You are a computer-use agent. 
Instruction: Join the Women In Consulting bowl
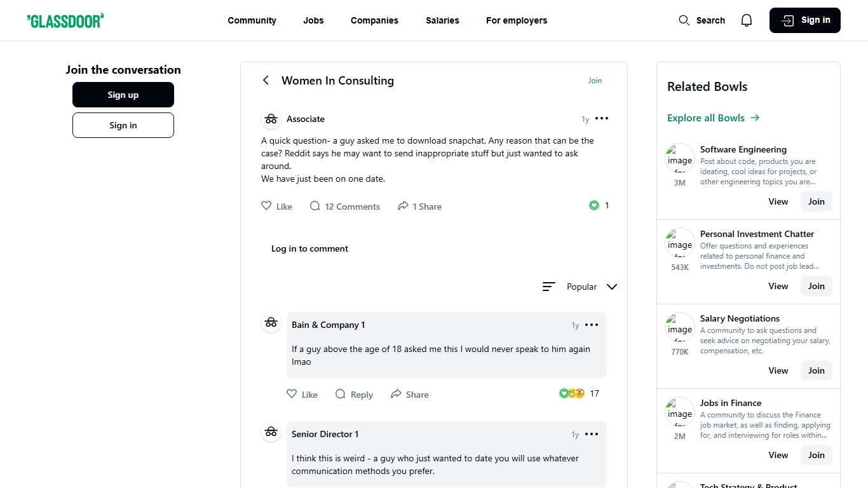point(595,81)
